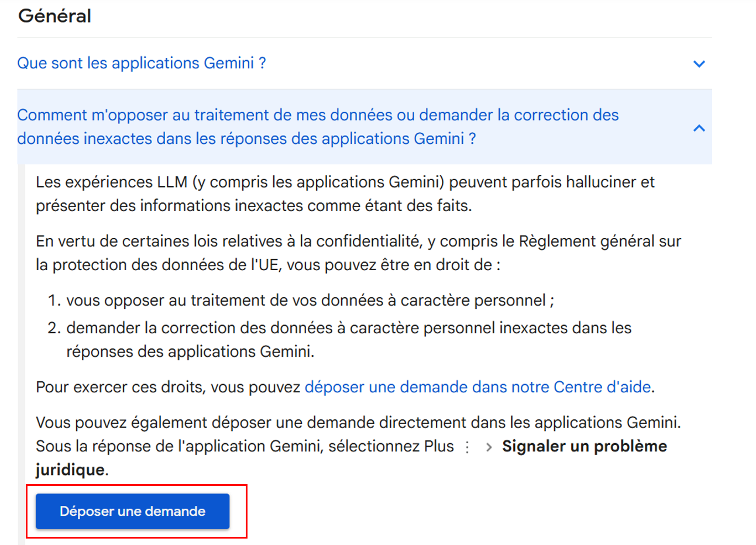Click the bold "Signaler un problème" text

point(584,446)
